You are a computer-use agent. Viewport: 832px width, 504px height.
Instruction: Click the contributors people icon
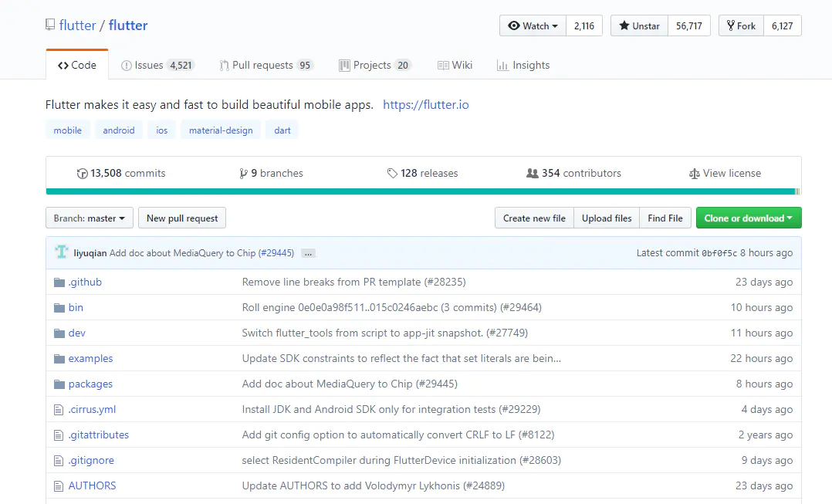[533, 174]
